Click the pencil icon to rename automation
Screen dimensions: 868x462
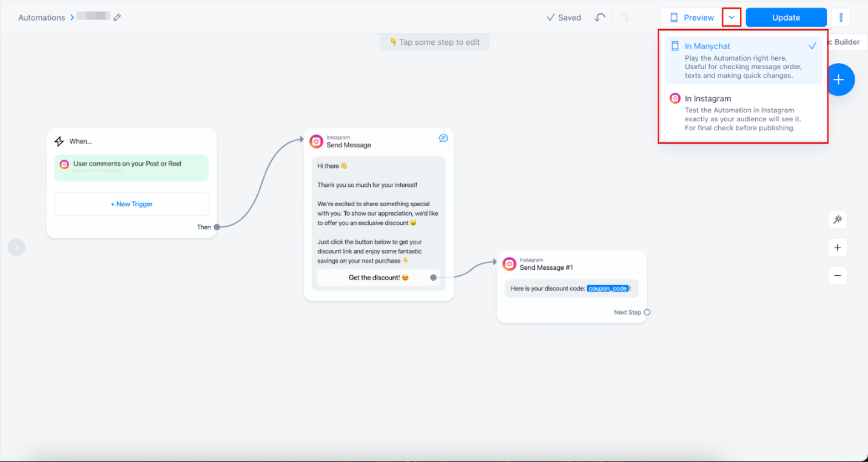[117, 18]
